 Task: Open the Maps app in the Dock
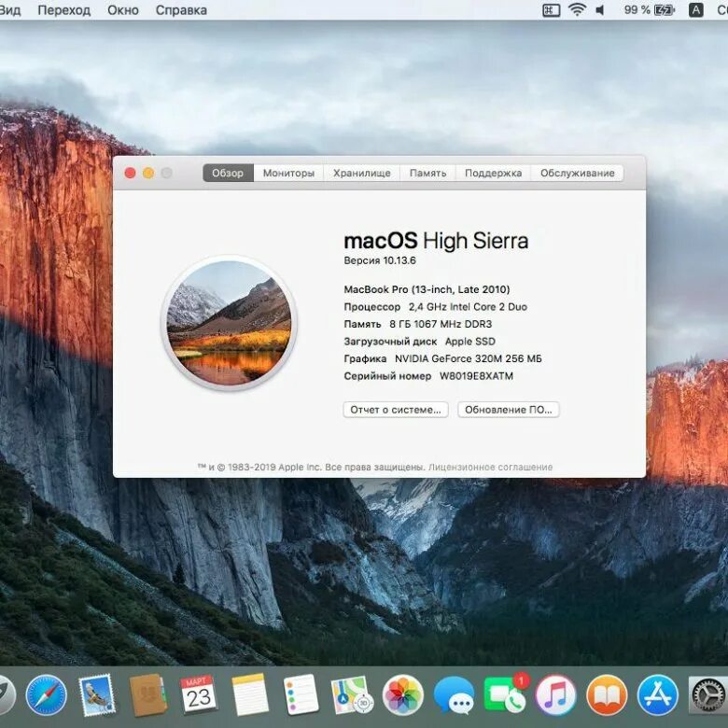click(x=352, y=694)
